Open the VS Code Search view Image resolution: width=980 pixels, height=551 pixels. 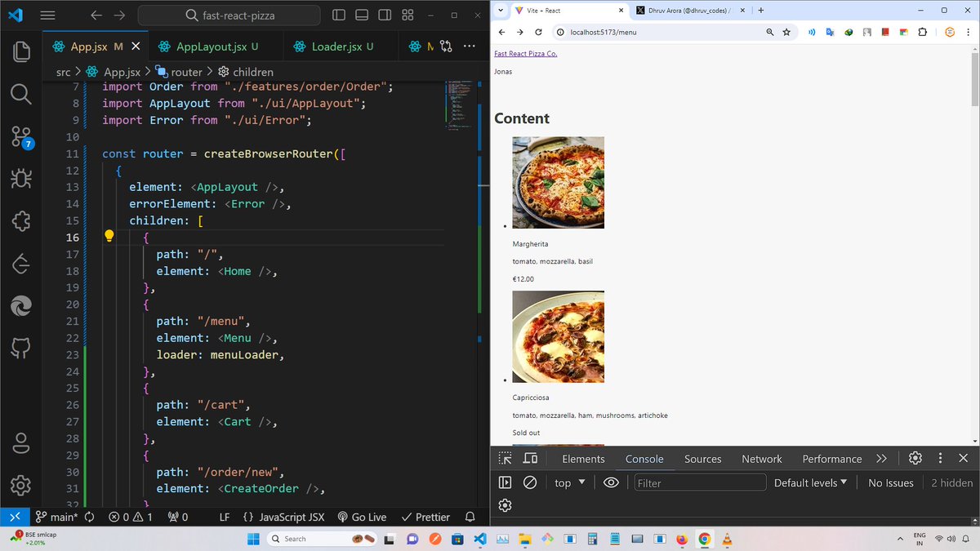[x=21, y=93]
